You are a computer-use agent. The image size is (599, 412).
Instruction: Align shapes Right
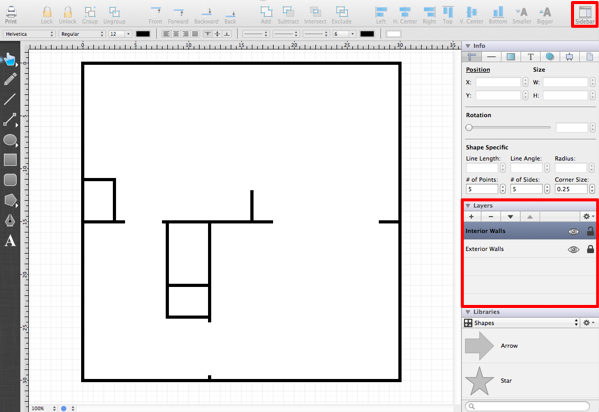(x=429, y=15)
